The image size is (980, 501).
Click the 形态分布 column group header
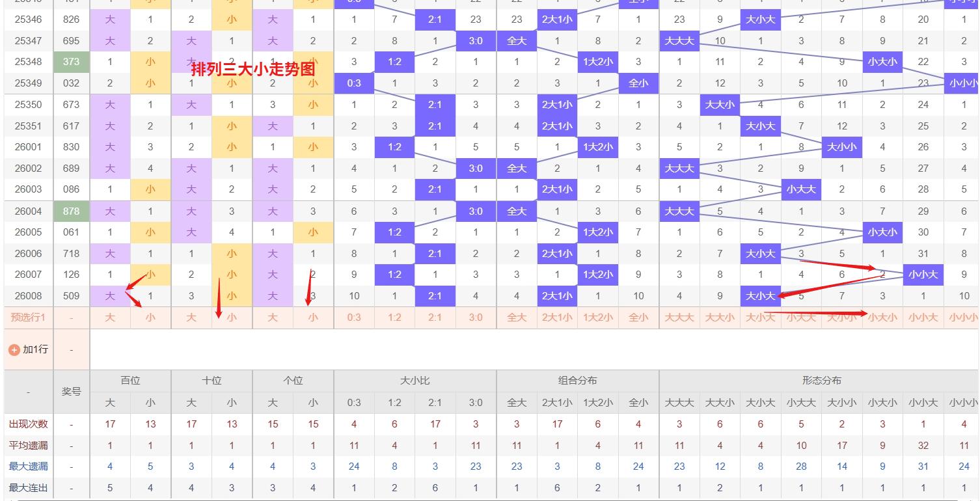(821, 381)
